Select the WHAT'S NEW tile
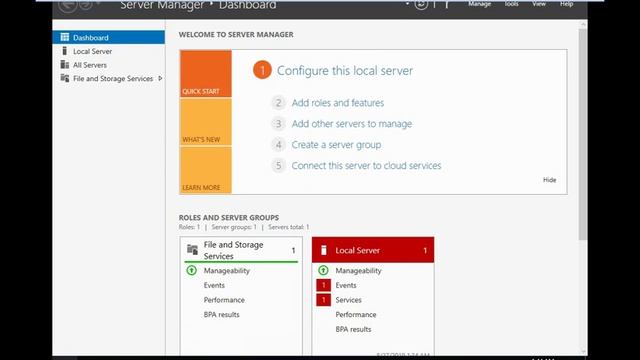640x360 pixels. pos(206,122)
